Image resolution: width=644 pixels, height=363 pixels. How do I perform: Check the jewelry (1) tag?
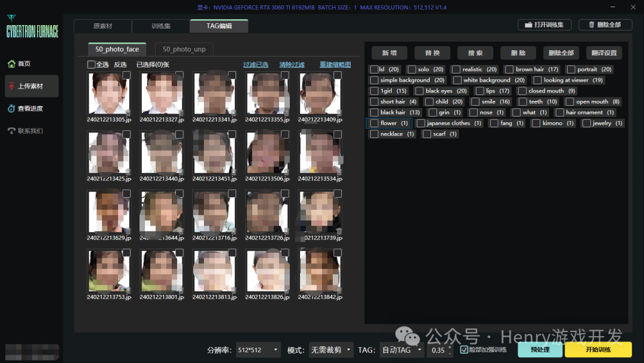[x=587, y=123]
